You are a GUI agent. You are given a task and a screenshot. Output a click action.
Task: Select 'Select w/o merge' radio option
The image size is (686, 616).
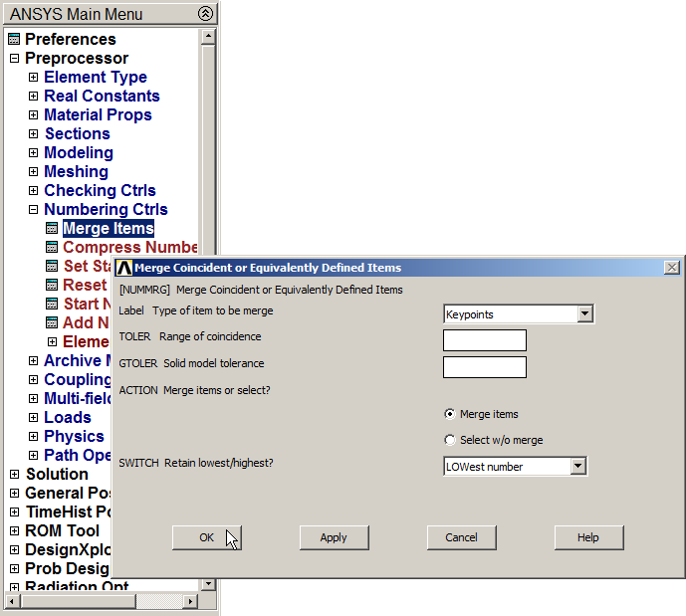click(x=450, y=440)
